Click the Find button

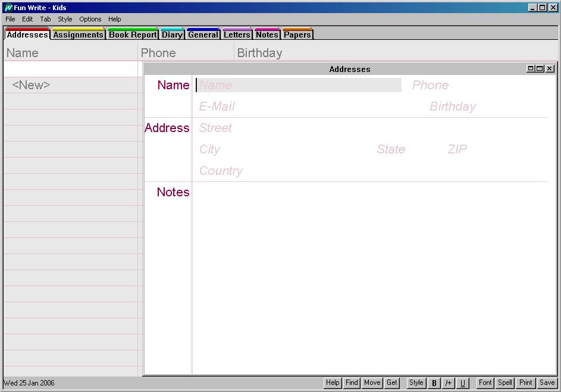[352, 382]
